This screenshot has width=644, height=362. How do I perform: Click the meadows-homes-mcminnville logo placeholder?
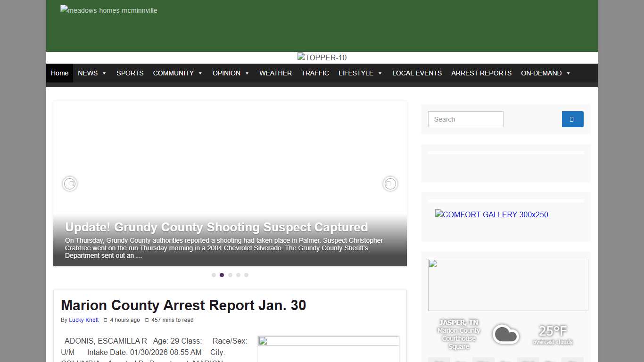pyautogui.click(x=108, y=10)
